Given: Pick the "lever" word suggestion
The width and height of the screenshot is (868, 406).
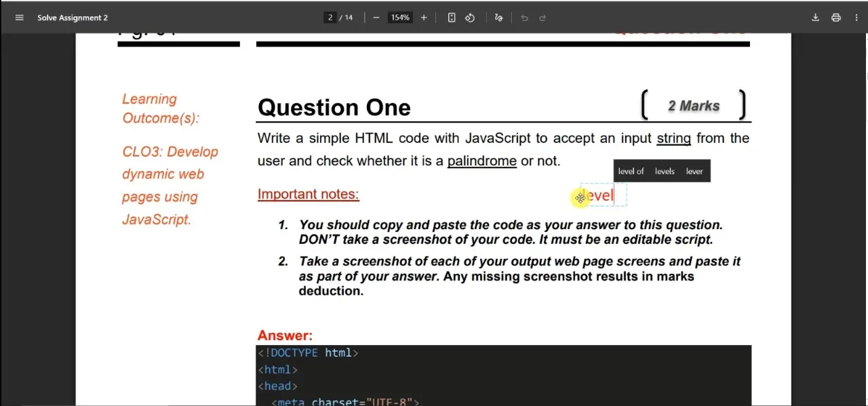Looking at the screenshot, I should pyautogui.click(x=694, y=171).
